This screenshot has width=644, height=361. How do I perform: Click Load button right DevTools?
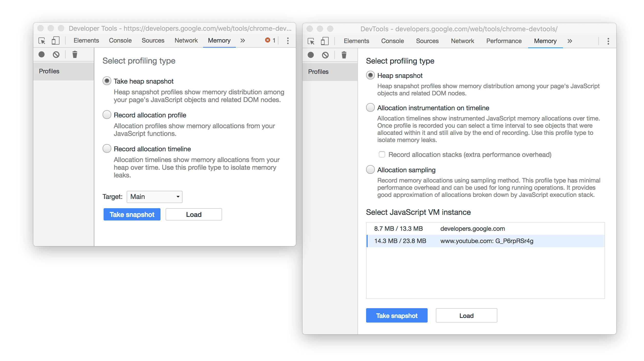[x=467, y=315]
